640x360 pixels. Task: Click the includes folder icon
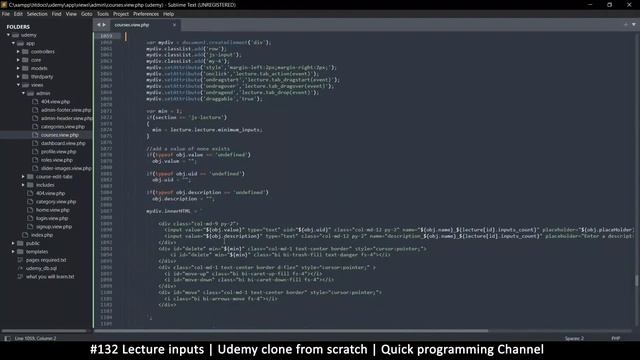click(30, 185)
